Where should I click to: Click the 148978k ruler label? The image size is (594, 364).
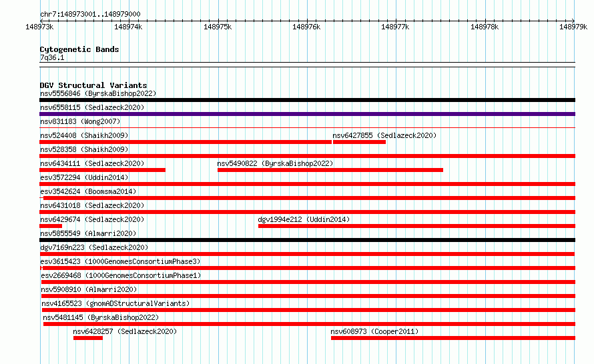(485, 27)
